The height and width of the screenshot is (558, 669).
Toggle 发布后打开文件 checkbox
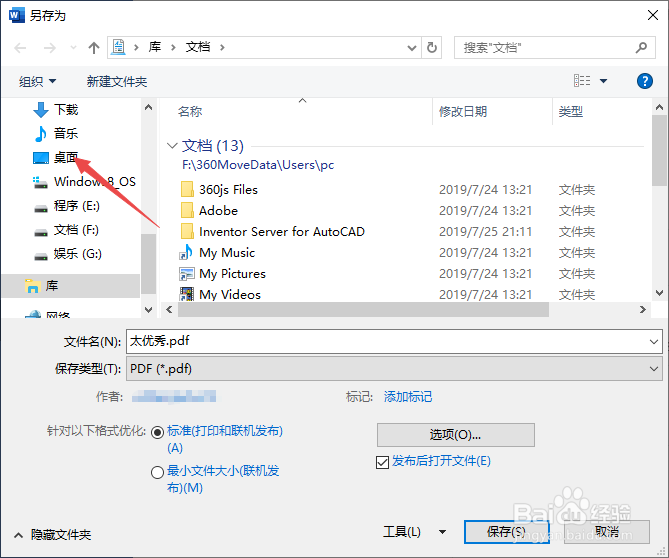pyautogui.click(x=382, y=462)
